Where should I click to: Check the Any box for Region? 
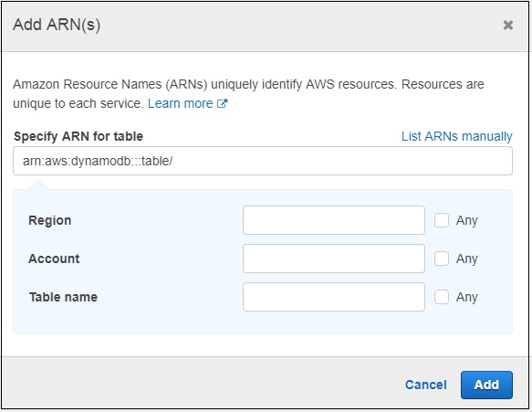[442, 220]
